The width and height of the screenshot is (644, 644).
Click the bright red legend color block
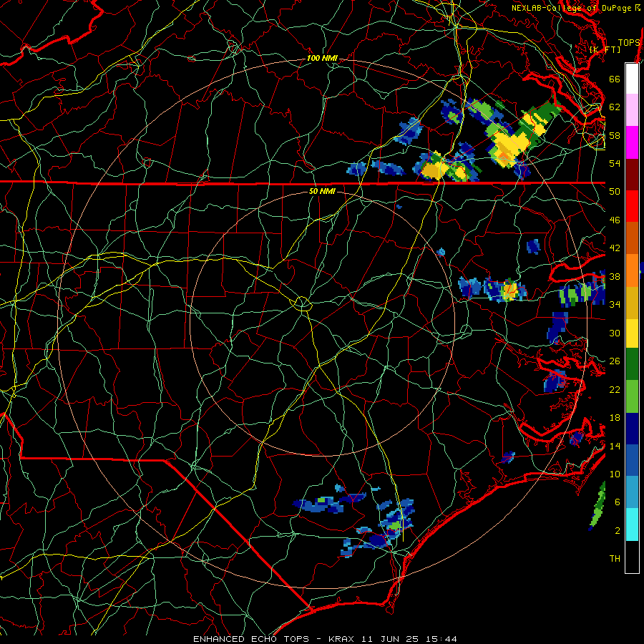(x=632, y=206)
